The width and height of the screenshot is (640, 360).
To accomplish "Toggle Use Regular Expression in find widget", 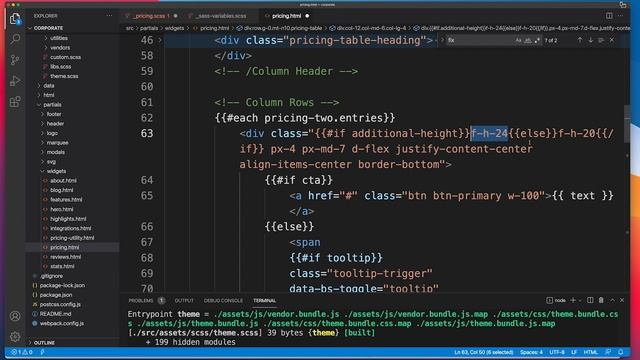I will tap(537, 40).
